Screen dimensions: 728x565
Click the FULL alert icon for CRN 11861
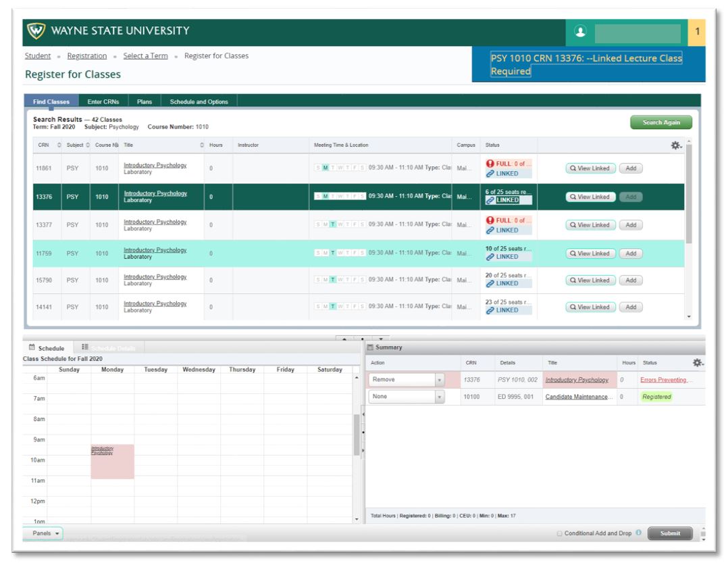[x=490, y=164]
